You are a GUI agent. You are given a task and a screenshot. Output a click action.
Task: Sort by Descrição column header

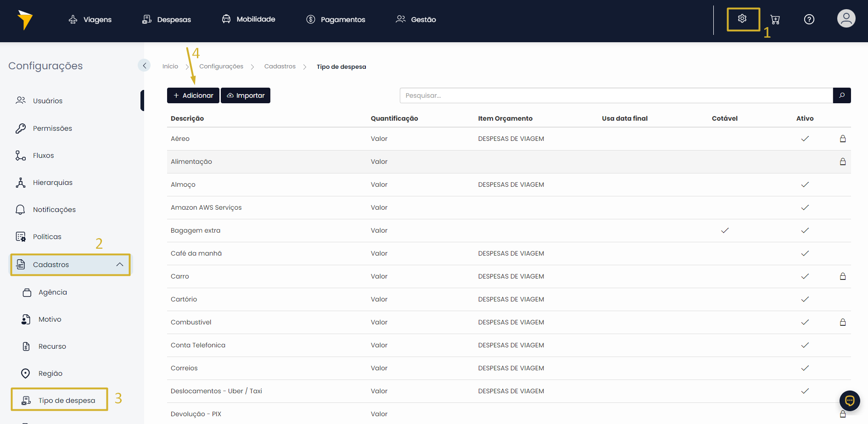[x=187, y=118]
